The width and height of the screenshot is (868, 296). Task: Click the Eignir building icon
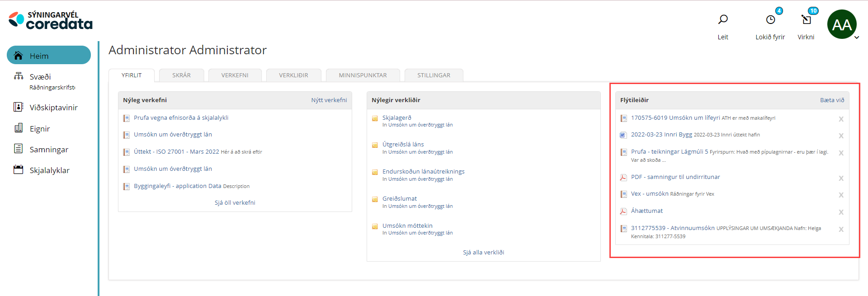click(x=19, y=128)
